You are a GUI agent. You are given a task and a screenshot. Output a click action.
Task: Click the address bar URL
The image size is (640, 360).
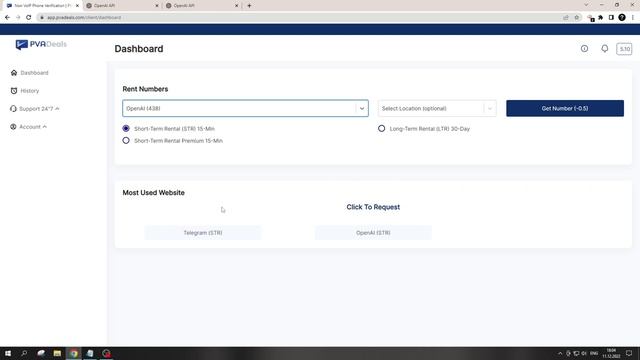coord(84,18)
